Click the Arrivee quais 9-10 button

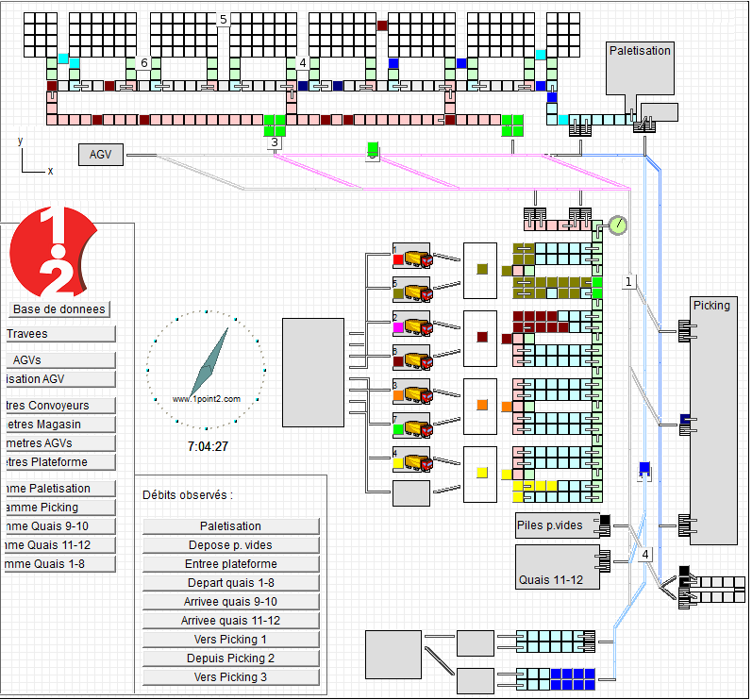point(231,602)
